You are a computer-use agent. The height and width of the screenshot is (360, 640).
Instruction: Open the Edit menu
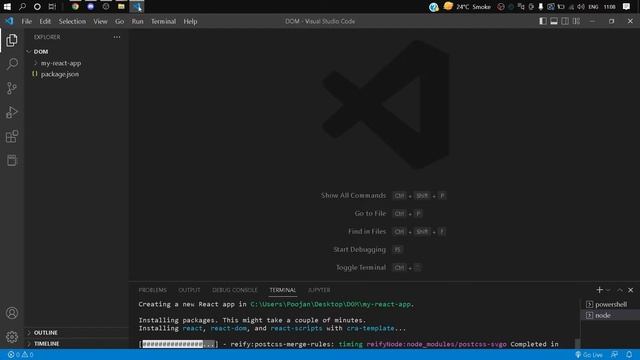tap(45, 21)
